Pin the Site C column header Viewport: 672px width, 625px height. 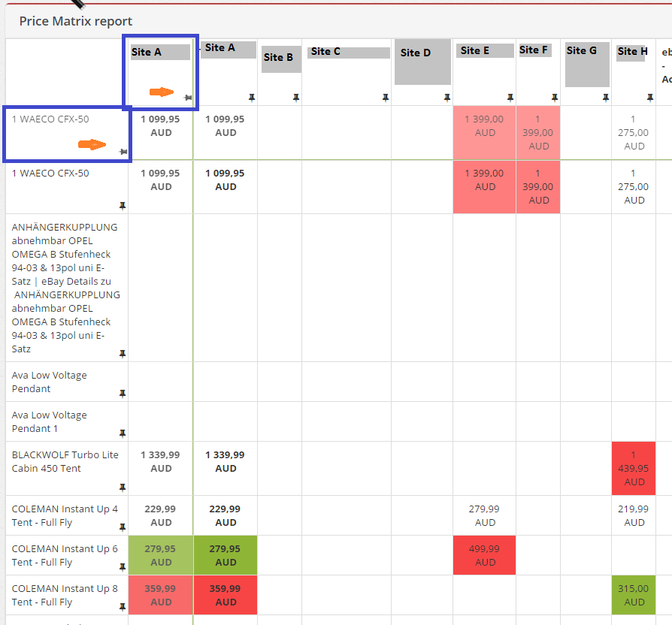[386, 98]
